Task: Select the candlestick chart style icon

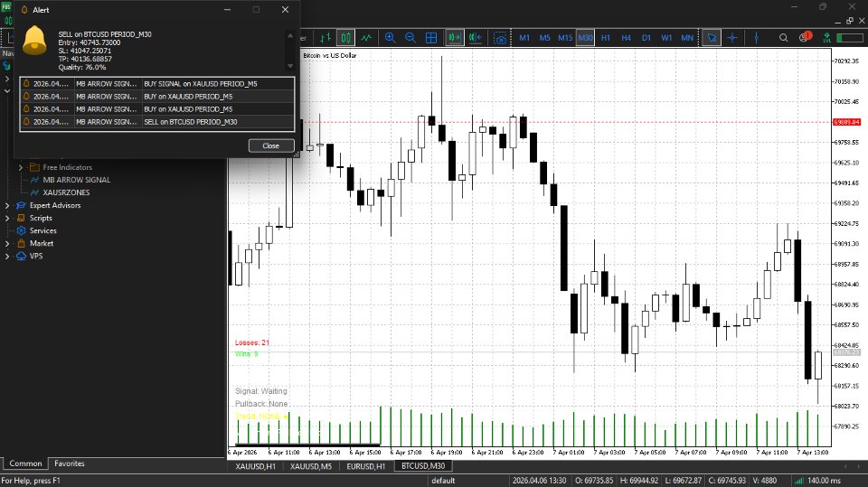Action: pyautogui.click(x=346, y=38)
